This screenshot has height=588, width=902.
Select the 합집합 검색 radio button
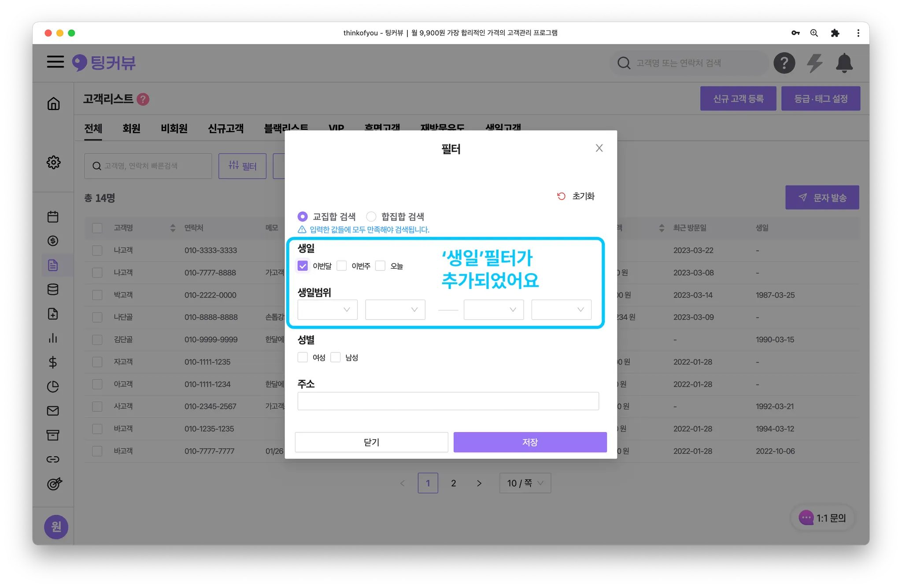371,216
